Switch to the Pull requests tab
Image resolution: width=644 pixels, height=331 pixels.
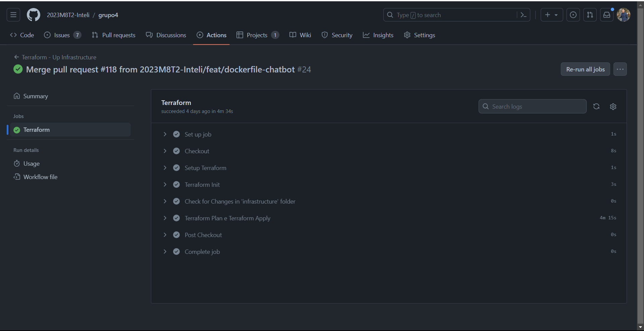pyautogui.click(x=114, y=35)
